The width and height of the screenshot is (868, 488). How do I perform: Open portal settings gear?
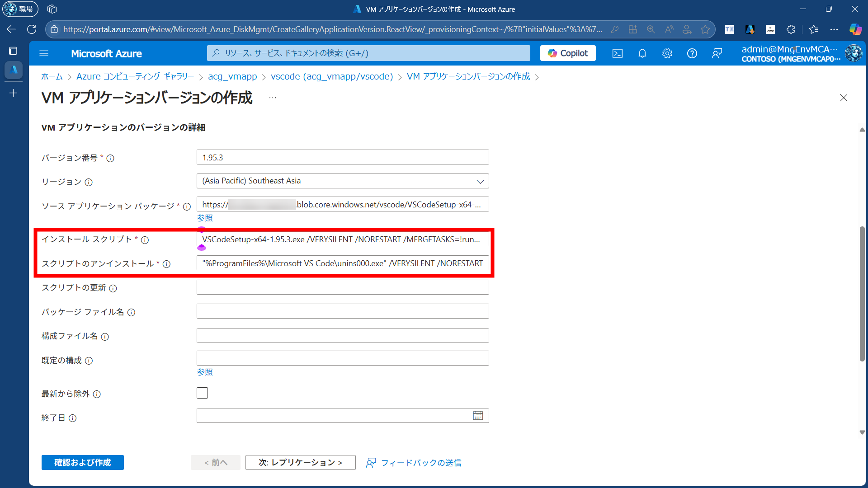point(667,53)
